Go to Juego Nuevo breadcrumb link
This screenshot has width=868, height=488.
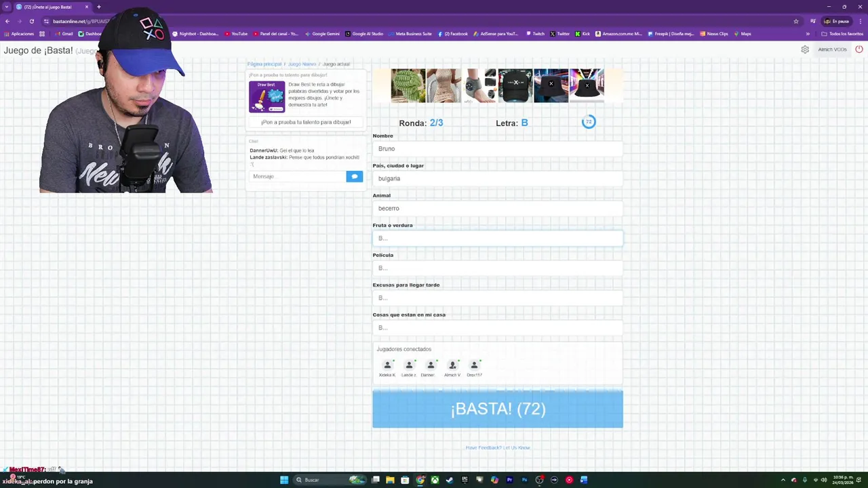point(302,64)
